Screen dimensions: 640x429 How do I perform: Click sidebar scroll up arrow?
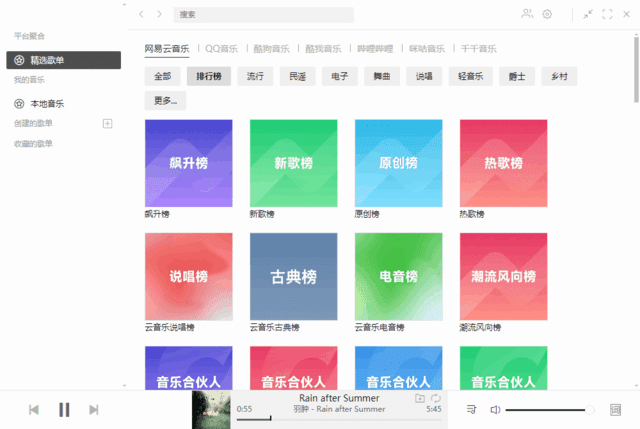click(x=124, y=4)
